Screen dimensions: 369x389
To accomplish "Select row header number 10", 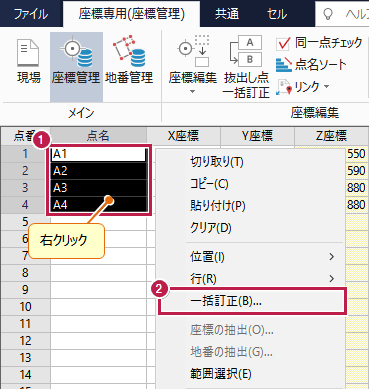I will 25,307.
